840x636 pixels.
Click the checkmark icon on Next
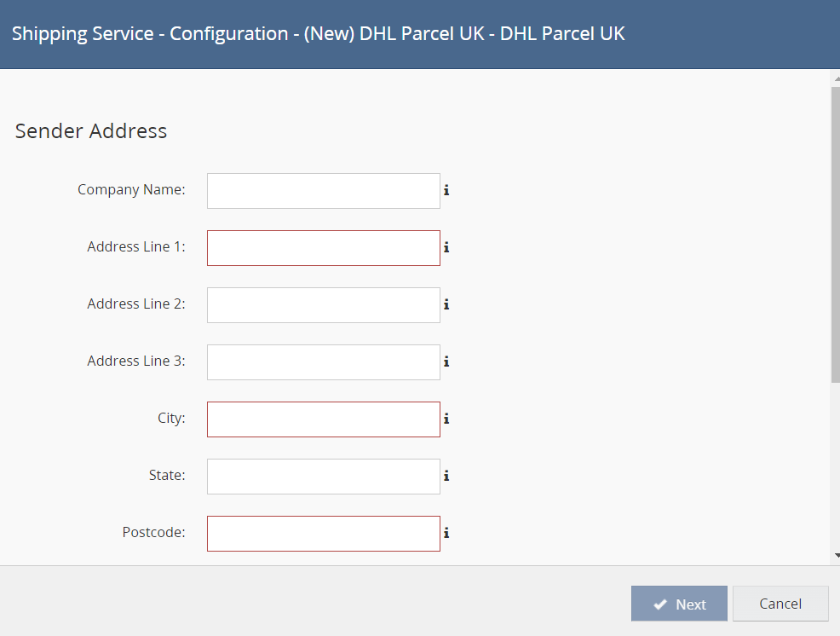click(660, 604)
